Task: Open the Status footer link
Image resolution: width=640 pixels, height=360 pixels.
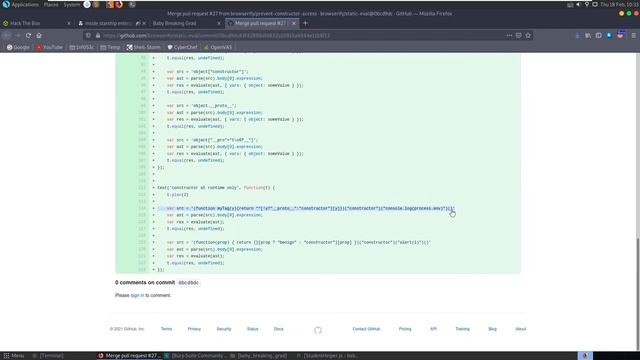Action: tap(253, 329)
